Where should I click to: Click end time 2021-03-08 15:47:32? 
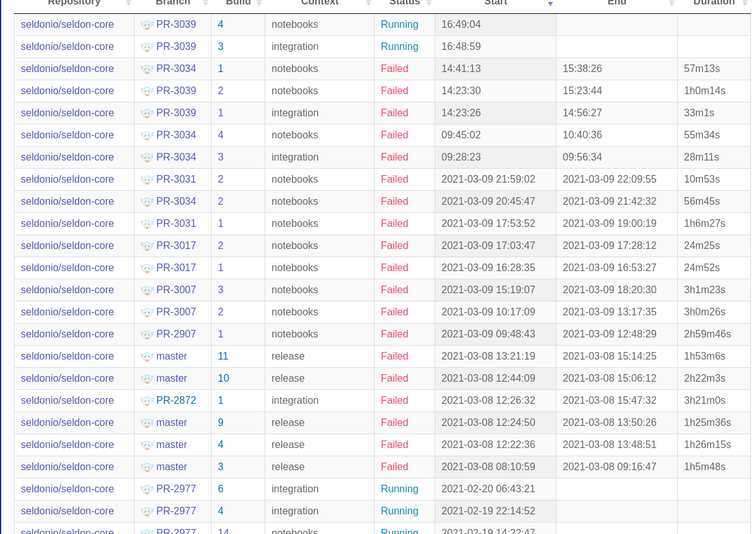pyautogui.click(x=609, y=401)
